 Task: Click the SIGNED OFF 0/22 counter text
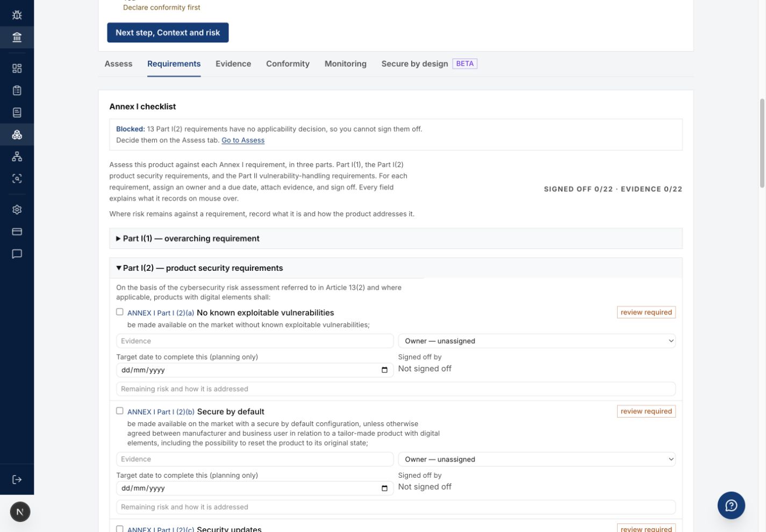point(578,189)
